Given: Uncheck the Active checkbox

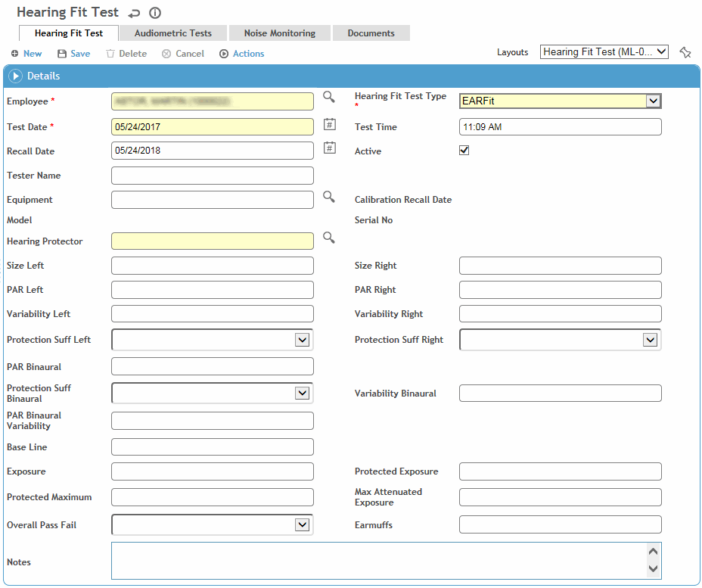Looking at the screenshot, I should pyautogui.click(x=464, y=151).
